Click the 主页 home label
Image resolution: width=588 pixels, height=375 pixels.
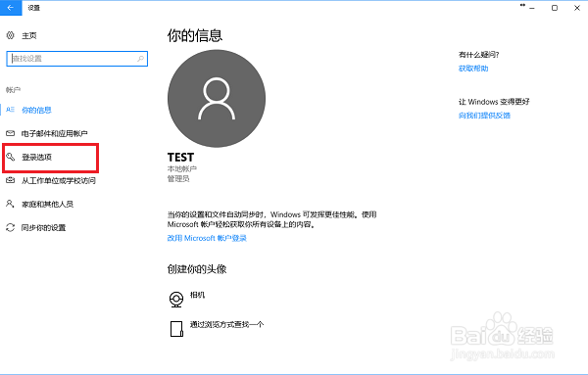28,35
